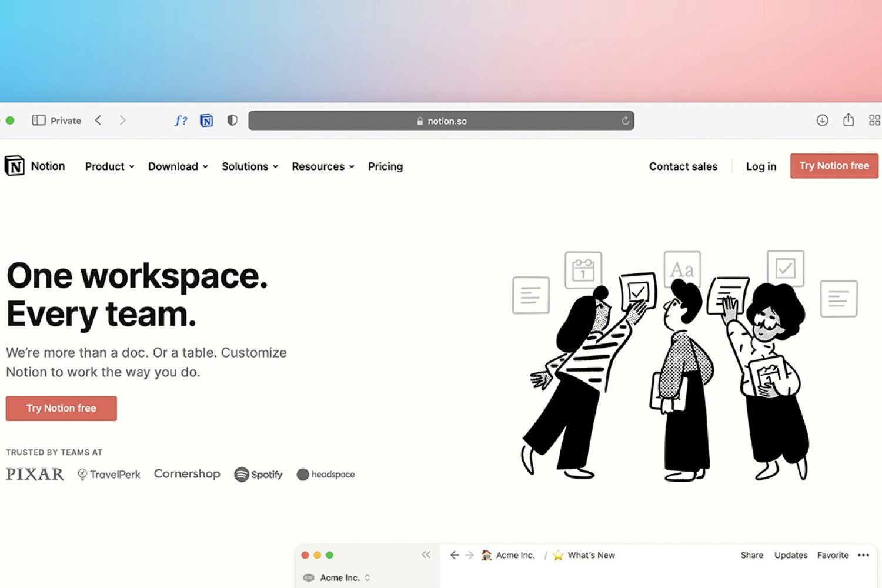
Task: Reload the page with refresh icon
Action: [625, 121]
